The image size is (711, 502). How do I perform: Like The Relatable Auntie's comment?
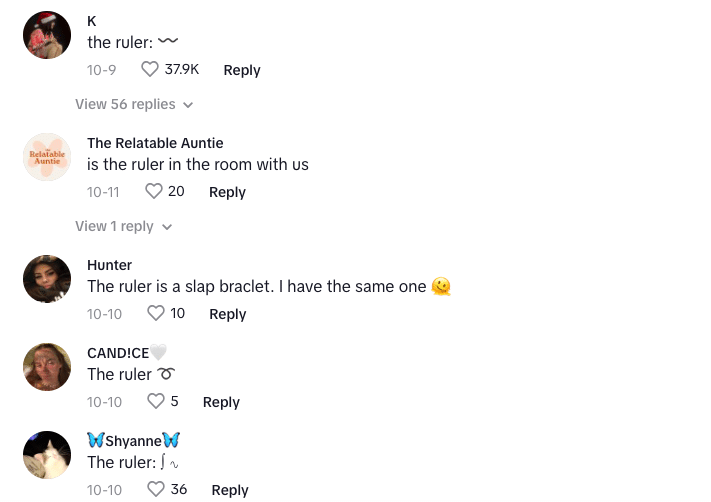coord(154,191)
